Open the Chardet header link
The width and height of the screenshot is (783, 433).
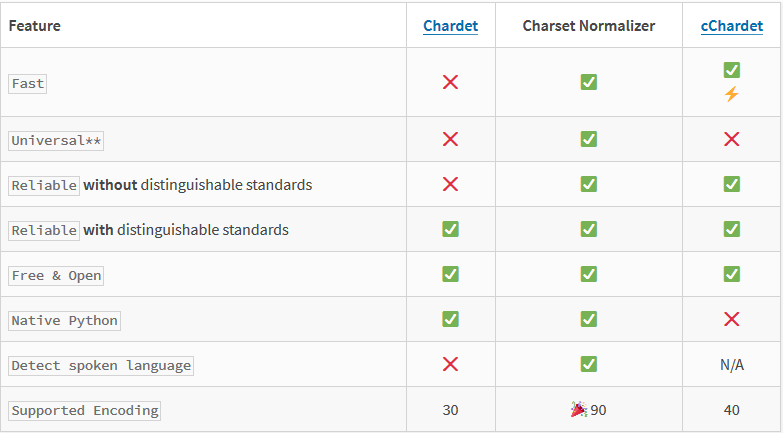pos(450,26)
